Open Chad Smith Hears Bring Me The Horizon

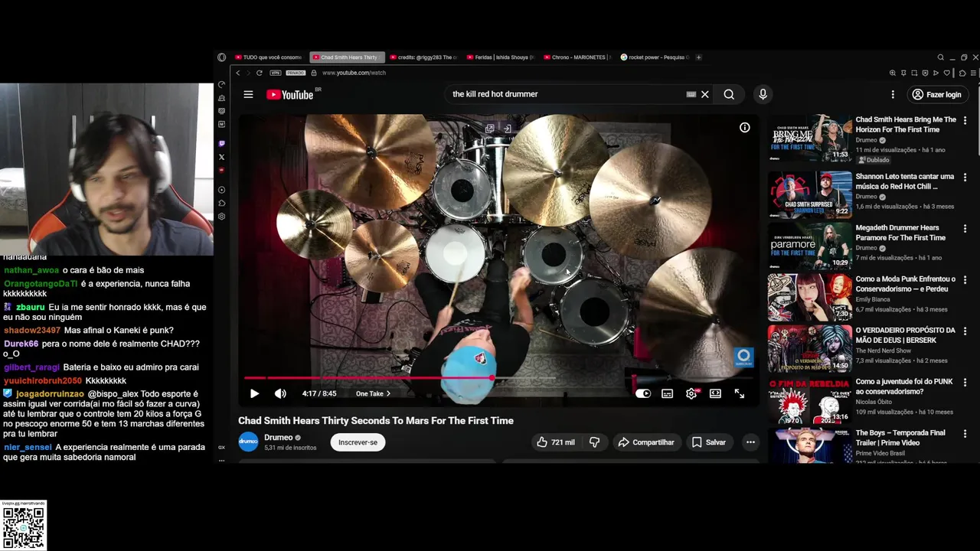[x=906, y=125]
